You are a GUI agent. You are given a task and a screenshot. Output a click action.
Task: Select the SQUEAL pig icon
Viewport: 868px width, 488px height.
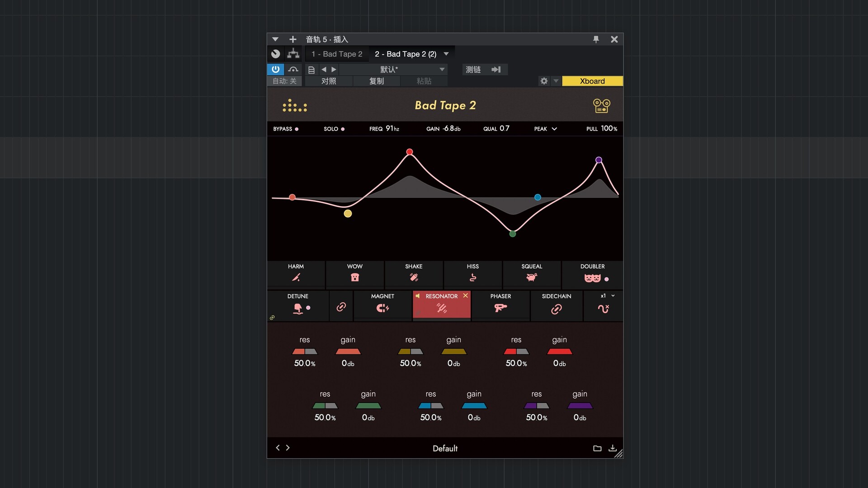(x=532, y=277)
